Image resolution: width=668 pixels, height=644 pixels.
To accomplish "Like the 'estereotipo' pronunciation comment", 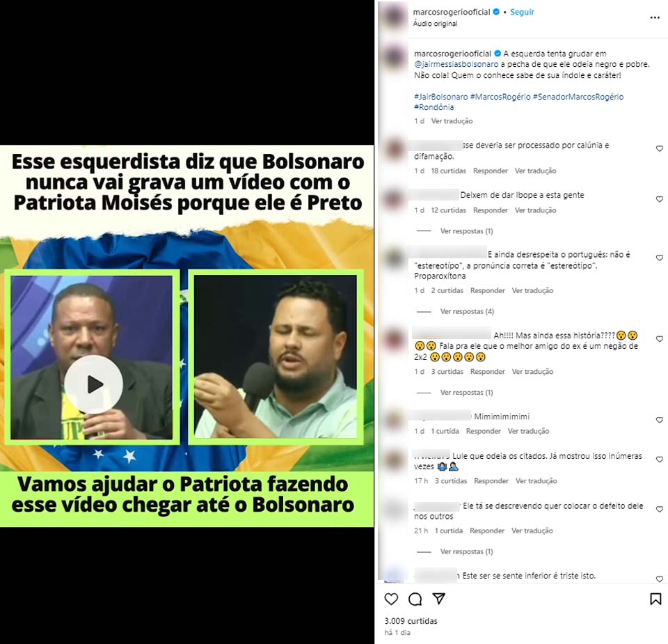I will (x=660, y=258).
